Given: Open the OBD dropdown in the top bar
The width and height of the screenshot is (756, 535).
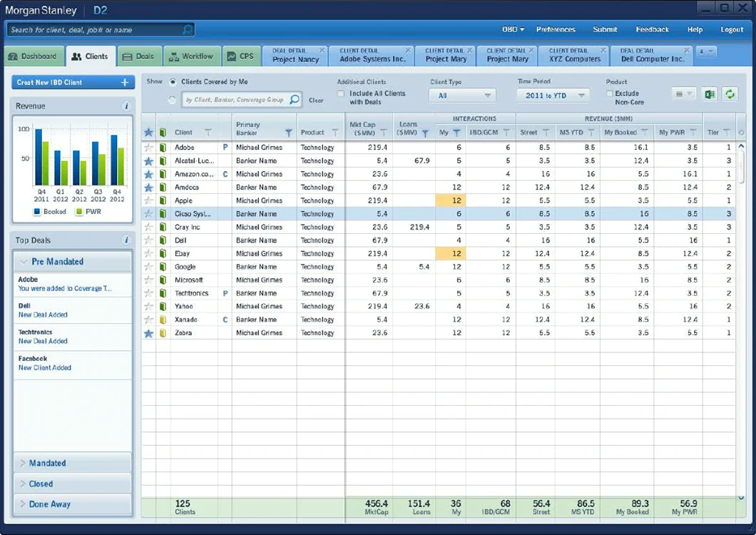Looking at the screenshot, I should coord(513,29).
